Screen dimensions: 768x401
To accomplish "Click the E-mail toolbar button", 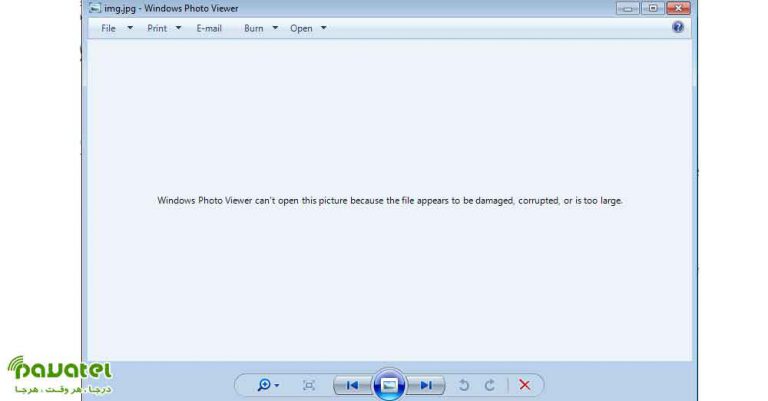I will 209,28.
